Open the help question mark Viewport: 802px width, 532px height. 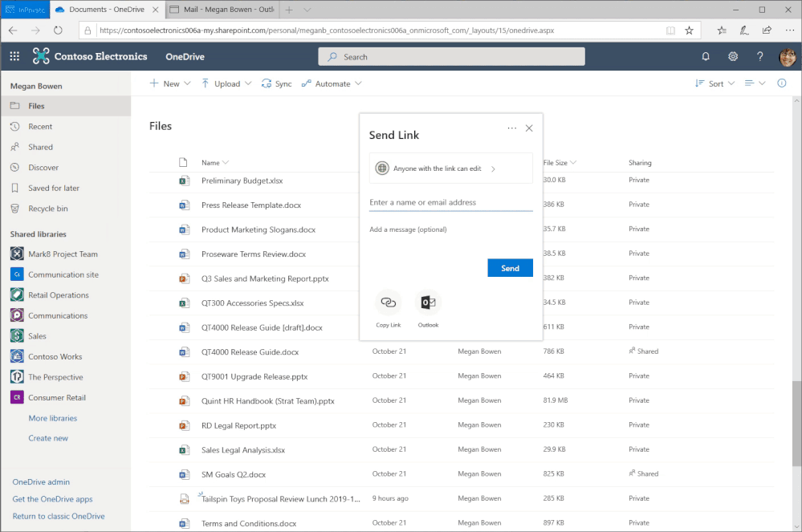[x=760, y=56]
